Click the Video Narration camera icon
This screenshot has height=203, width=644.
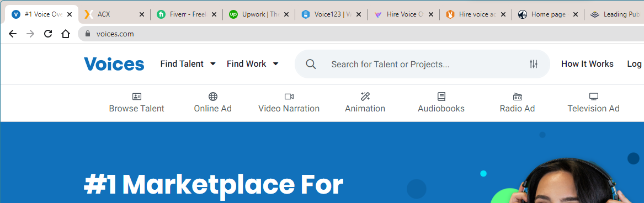click(289, 97)
